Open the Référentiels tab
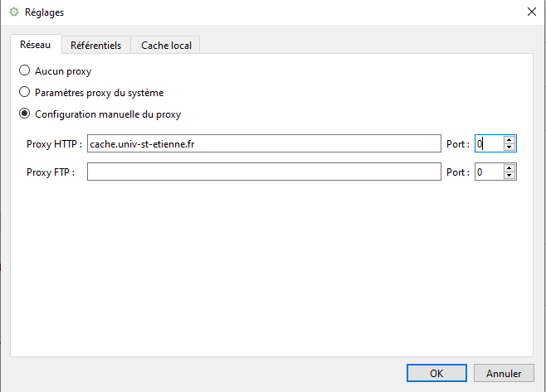 point(96,45)
